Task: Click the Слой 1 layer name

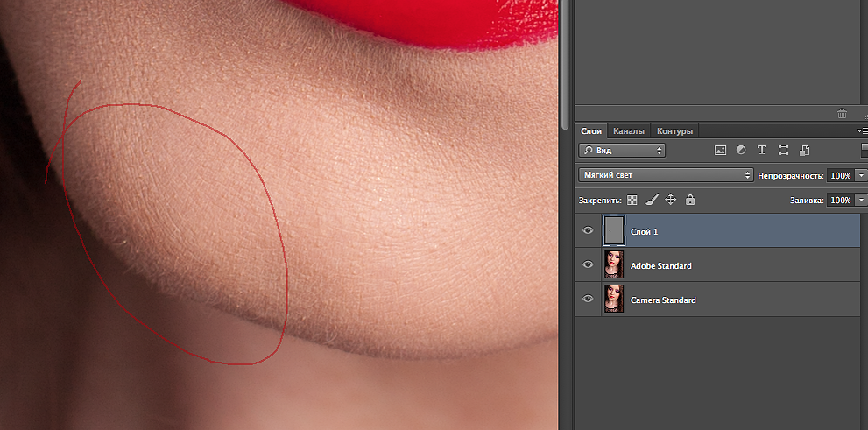Action: [645, 232]
